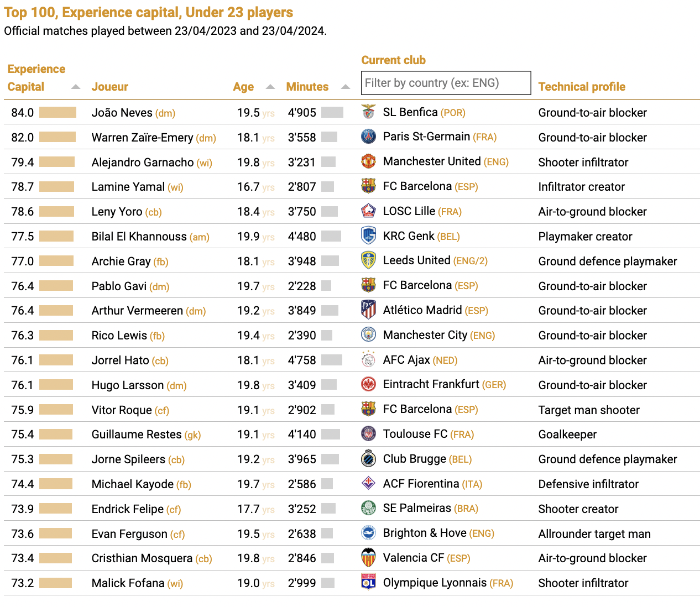Sort table using the Minutes arrow

point(346,87)
